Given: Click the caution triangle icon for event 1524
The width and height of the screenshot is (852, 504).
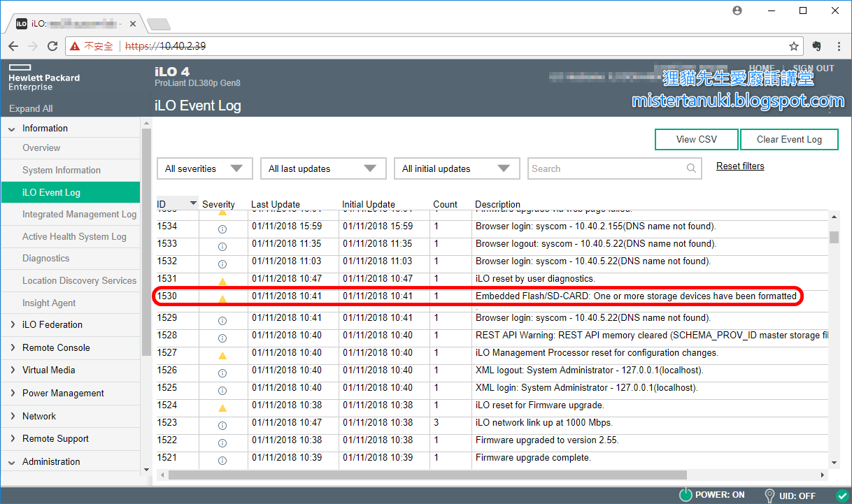Looking at the screenshot, I should [222, 408].
